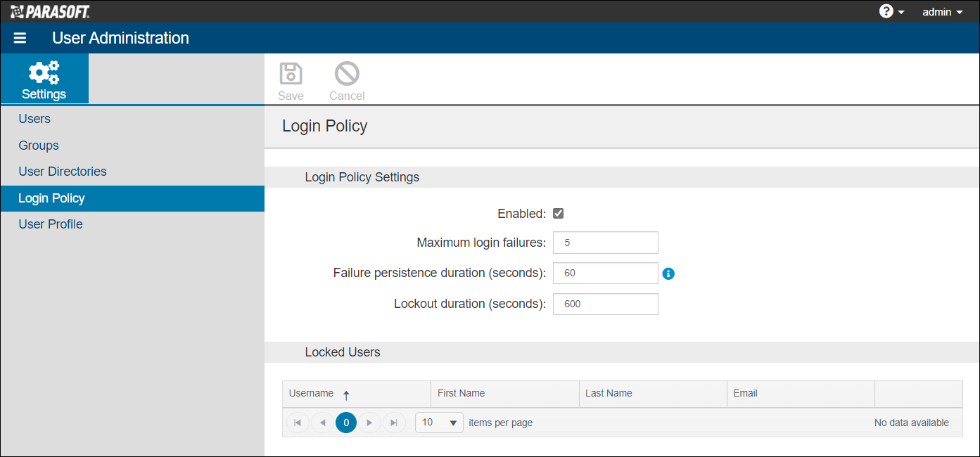Click the Lockout duration input field
Image resolution: width=980 pixels, height=457 pixels.
click(x=606, y=304)
